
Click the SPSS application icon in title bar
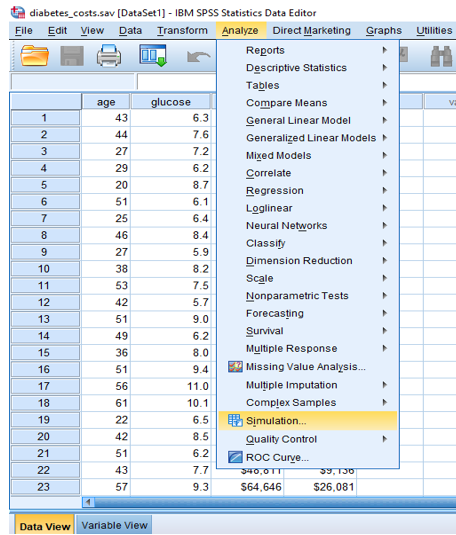coord(18,12)
